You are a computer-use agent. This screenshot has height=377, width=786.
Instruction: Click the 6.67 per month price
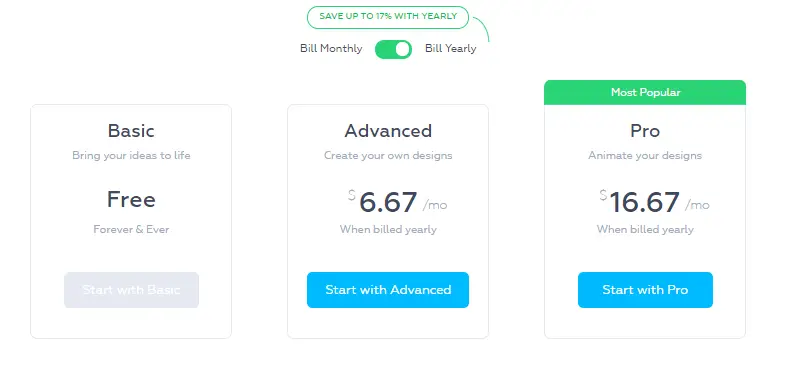[x=398, y=202]
